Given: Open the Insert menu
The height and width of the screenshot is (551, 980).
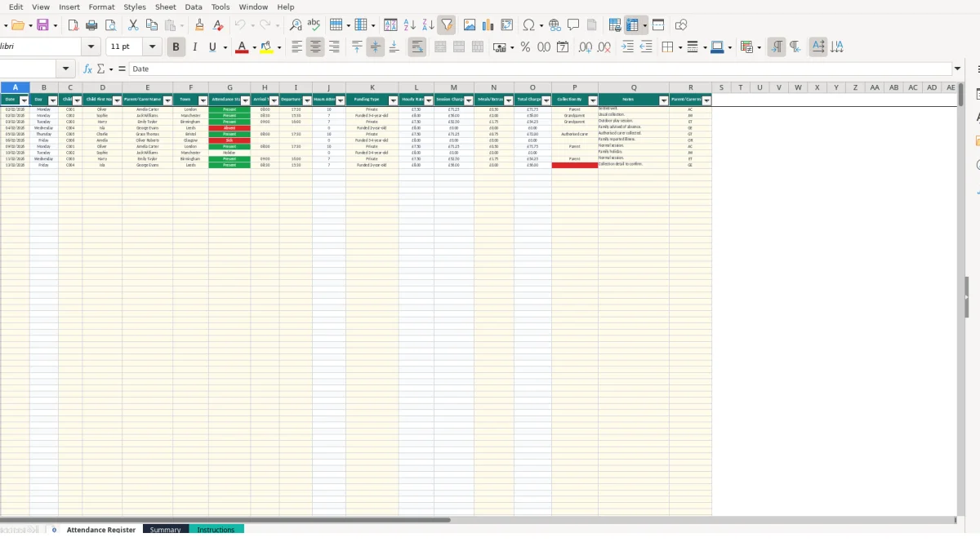Looking at the screenshot, I should (69, 7).
